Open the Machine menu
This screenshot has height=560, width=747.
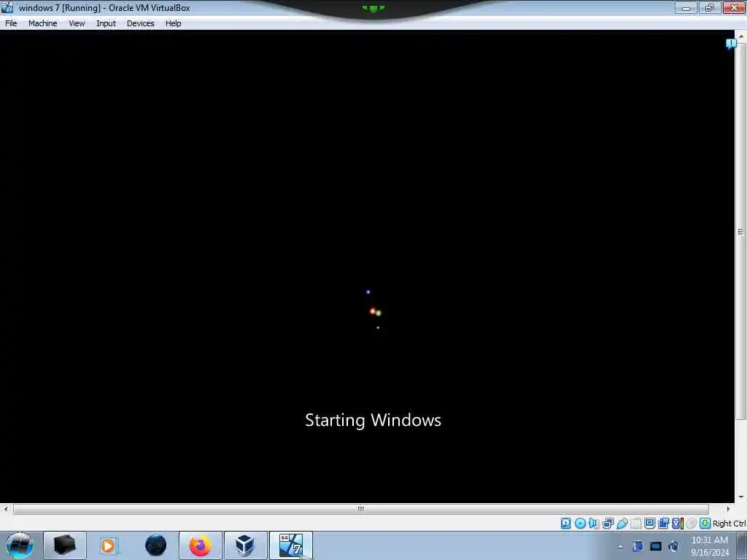point(43,23)
